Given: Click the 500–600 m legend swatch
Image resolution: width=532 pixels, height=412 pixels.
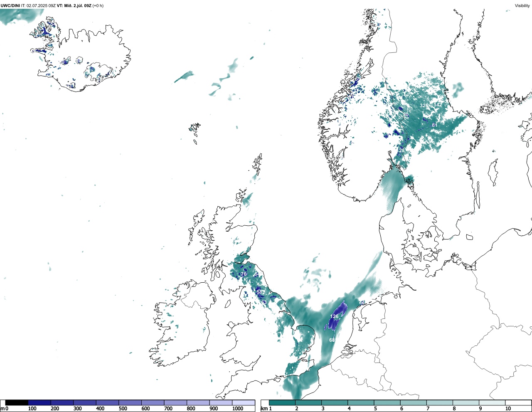Looking at the screenshot, I should point(130,402).
